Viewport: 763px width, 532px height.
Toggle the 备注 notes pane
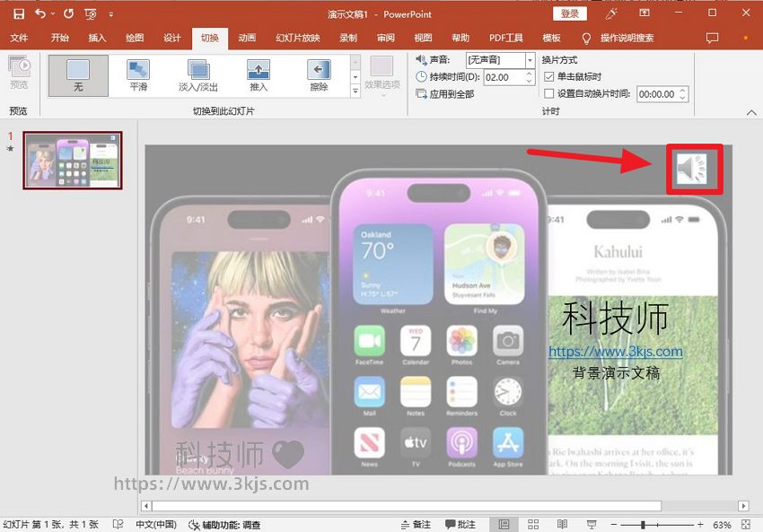click(416, 524)
